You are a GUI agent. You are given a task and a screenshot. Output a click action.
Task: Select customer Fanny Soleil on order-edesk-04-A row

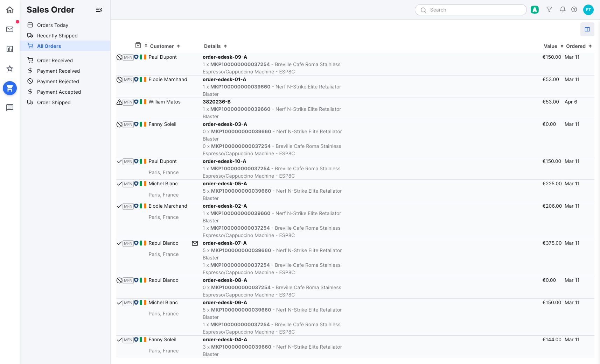162,340
